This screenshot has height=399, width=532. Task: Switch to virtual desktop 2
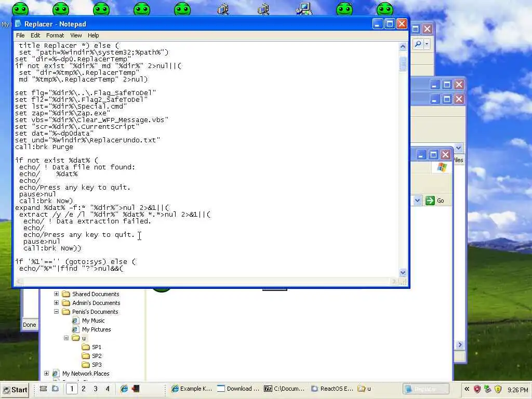pos(84,389)
